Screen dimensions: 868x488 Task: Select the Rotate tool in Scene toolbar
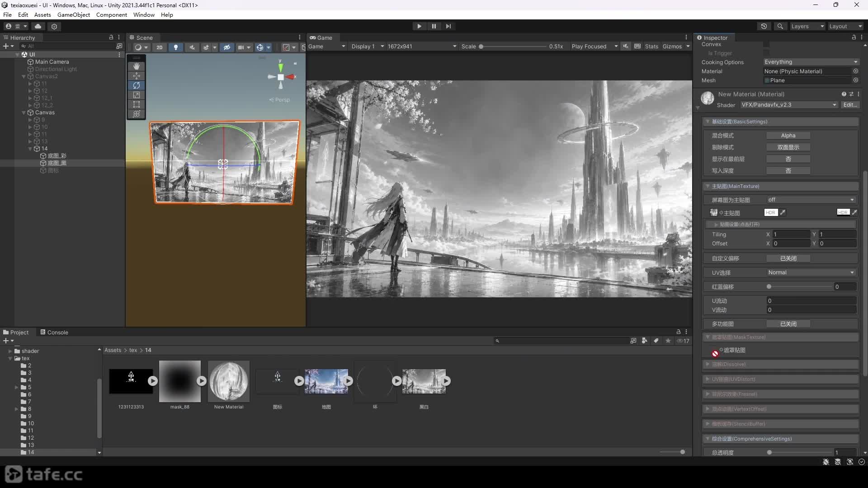137,85
